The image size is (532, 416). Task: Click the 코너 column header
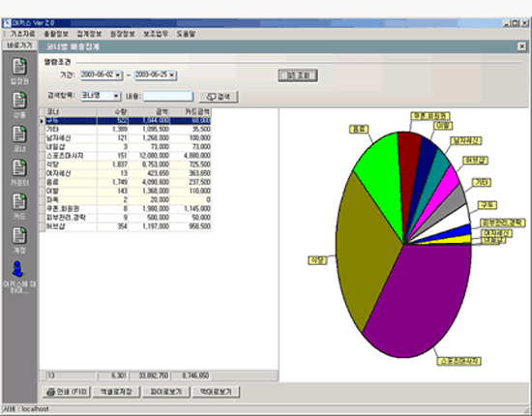[72, 112]
